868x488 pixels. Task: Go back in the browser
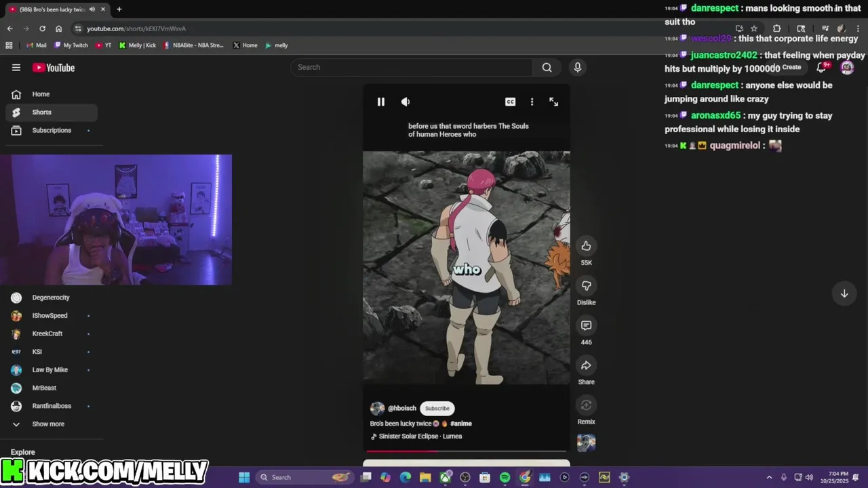pyautogui.click(x=9, y=28)
